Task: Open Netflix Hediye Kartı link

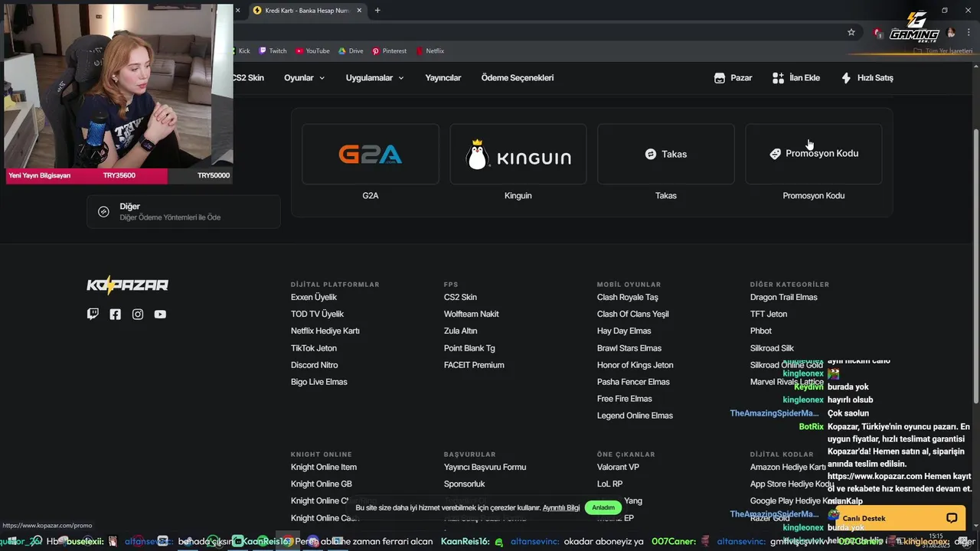Action: click(x=325, y=331)
